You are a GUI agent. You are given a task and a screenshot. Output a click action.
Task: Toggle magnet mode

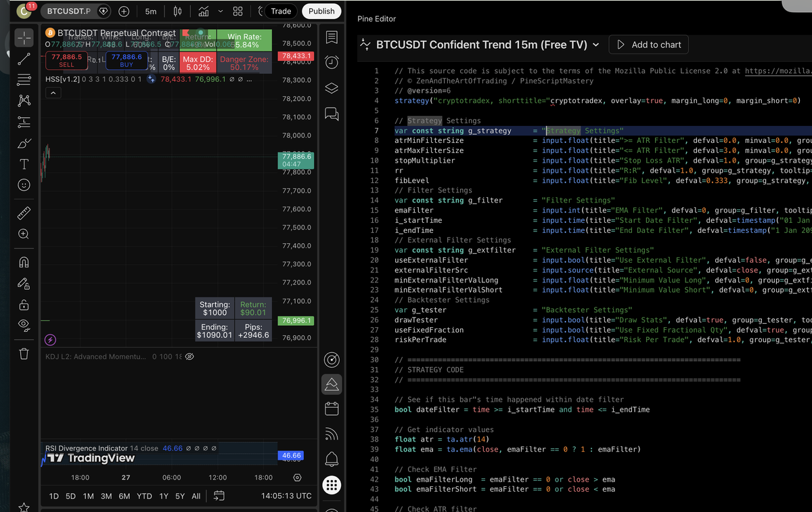[x=24, y=262]
